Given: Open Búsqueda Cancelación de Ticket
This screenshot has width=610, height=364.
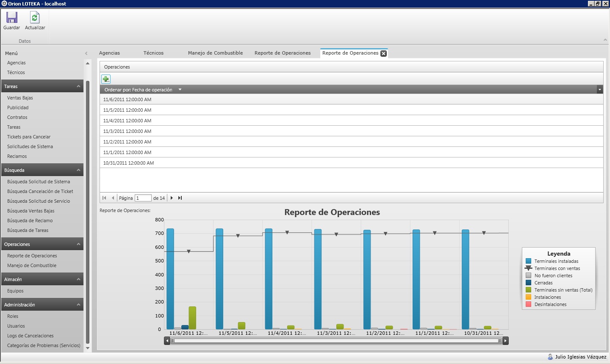Looking at the screenshot, I should click(40, 191).
